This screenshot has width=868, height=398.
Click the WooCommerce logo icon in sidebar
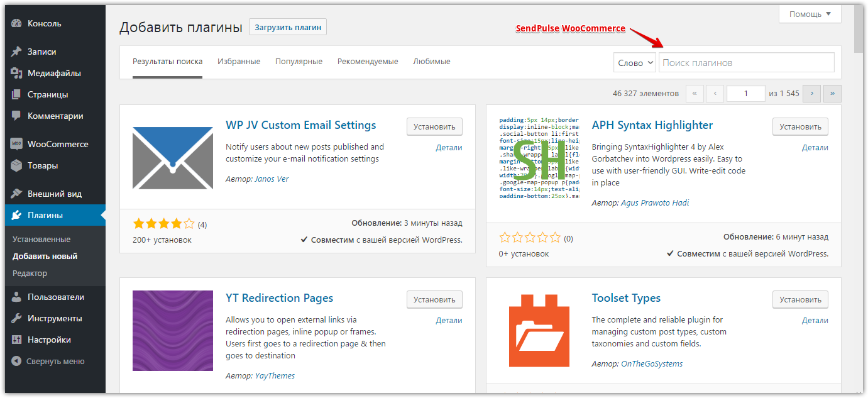(17, 144)
